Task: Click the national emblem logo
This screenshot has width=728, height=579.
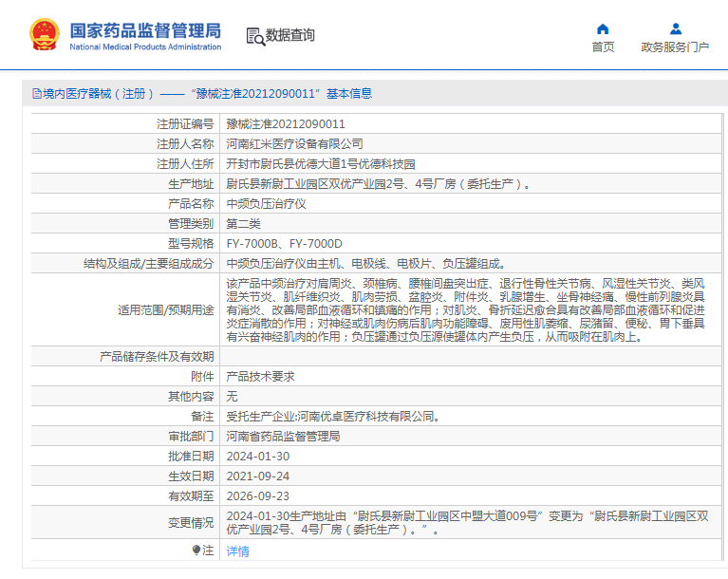Action: pos(45,34)
